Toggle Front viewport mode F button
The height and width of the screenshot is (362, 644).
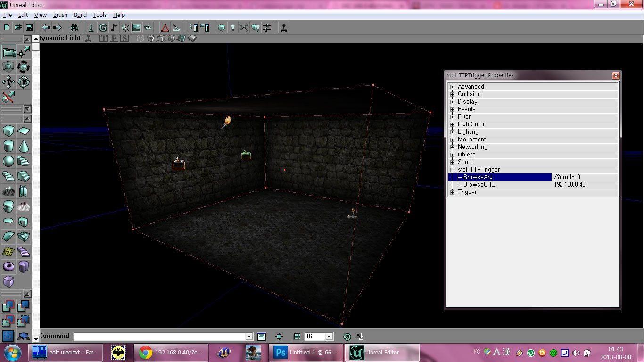[x=114, y=38]
